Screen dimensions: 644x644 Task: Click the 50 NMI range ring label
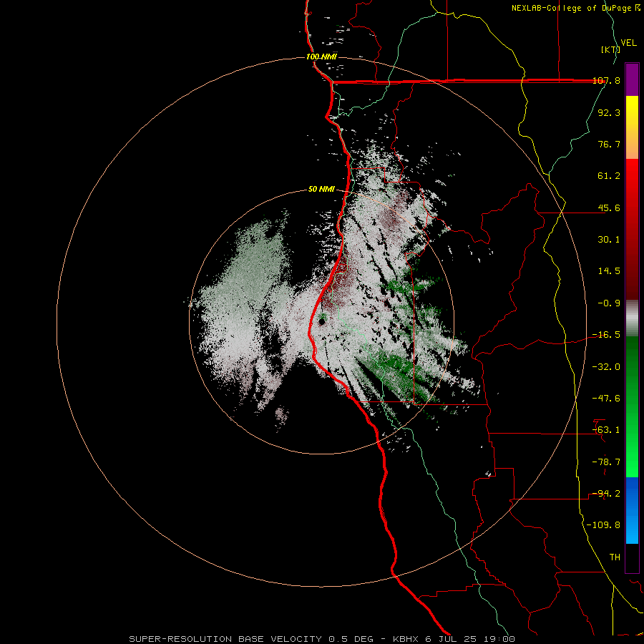[x=321, y=190]
